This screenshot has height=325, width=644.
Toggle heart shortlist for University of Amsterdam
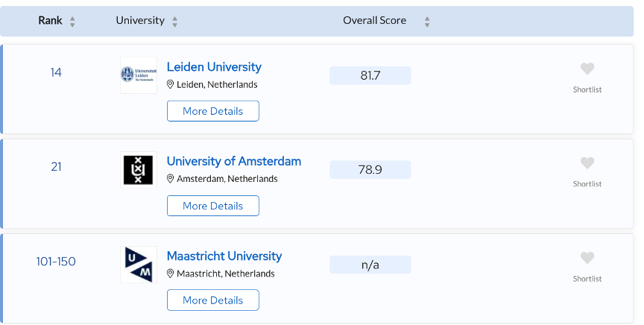coord(587,162)
